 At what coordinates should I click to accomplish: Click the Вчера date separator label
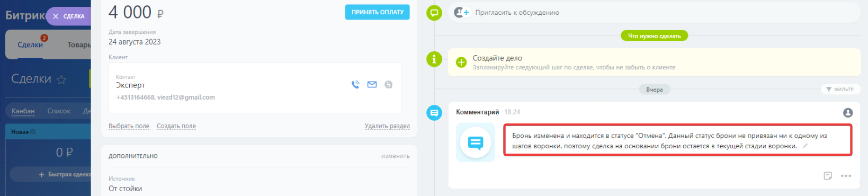click(x=654, y=90)
